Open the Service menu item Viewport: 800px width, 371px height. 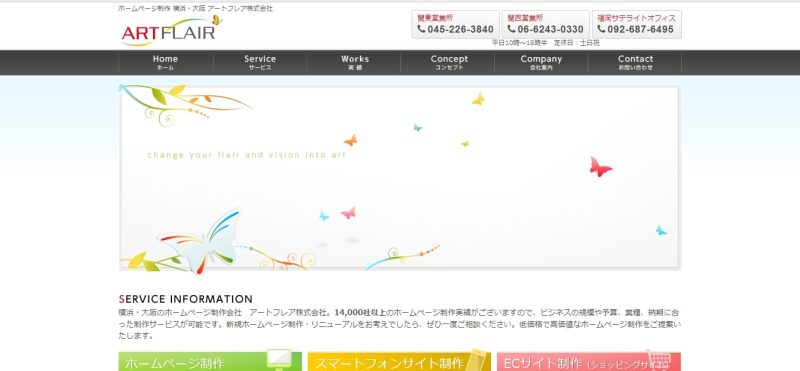[x=260, y=62]
